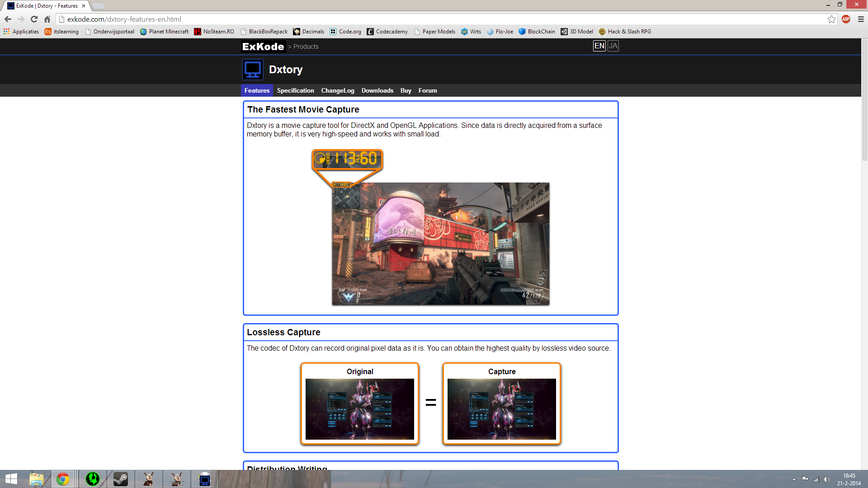Open the Planet Minecraft bookmark
868x488 pixels.
(164, 31)
